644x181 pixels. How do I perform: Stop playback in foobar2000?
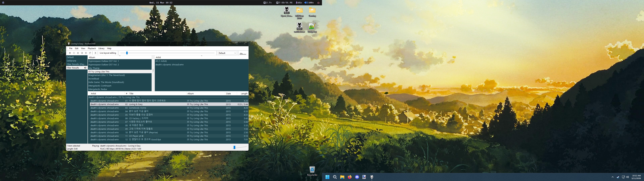pos(70,53)
